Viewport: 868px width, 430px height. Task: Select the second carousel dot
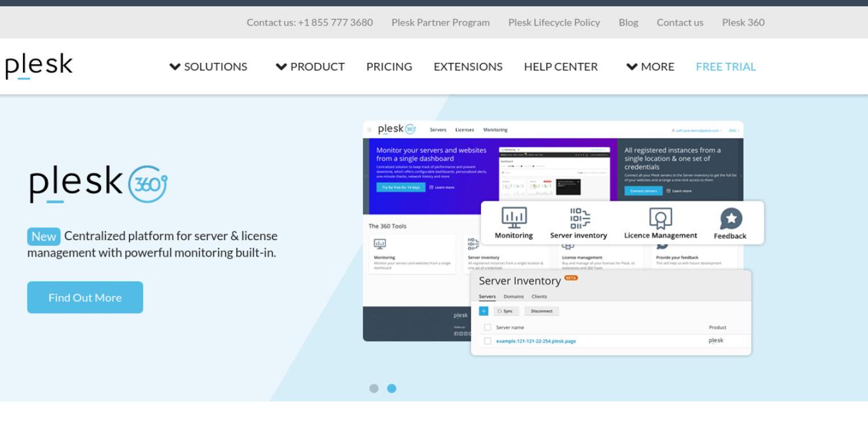pyautogui.click(x=391, y=388)
